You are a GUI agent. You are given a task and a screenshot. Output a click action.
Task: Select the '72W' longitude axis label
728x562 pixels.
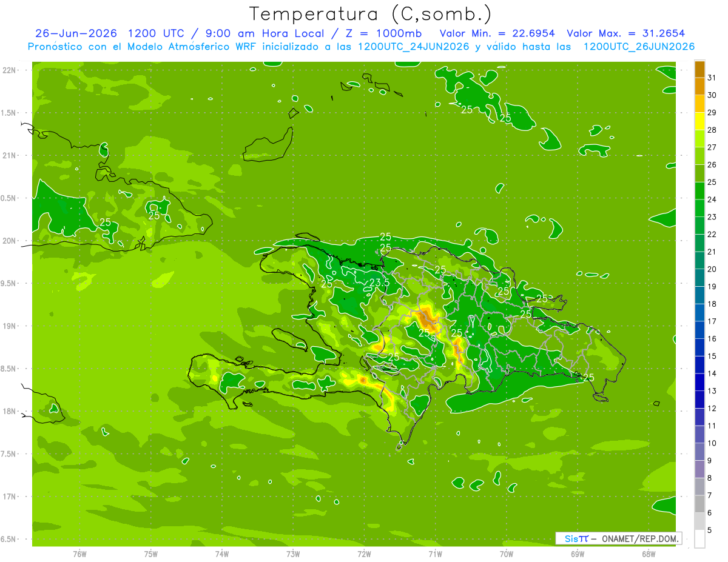pos(364,554)
